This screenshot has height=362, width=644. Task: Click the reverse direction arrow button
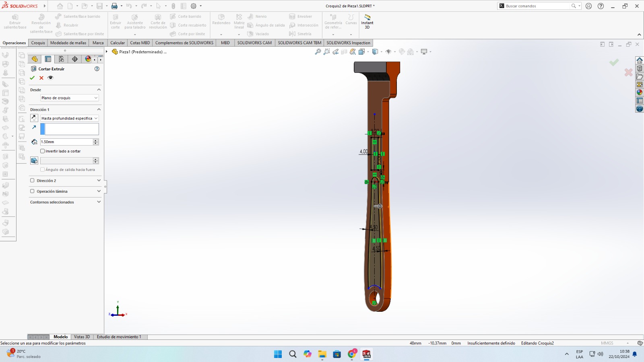[34, 118]
